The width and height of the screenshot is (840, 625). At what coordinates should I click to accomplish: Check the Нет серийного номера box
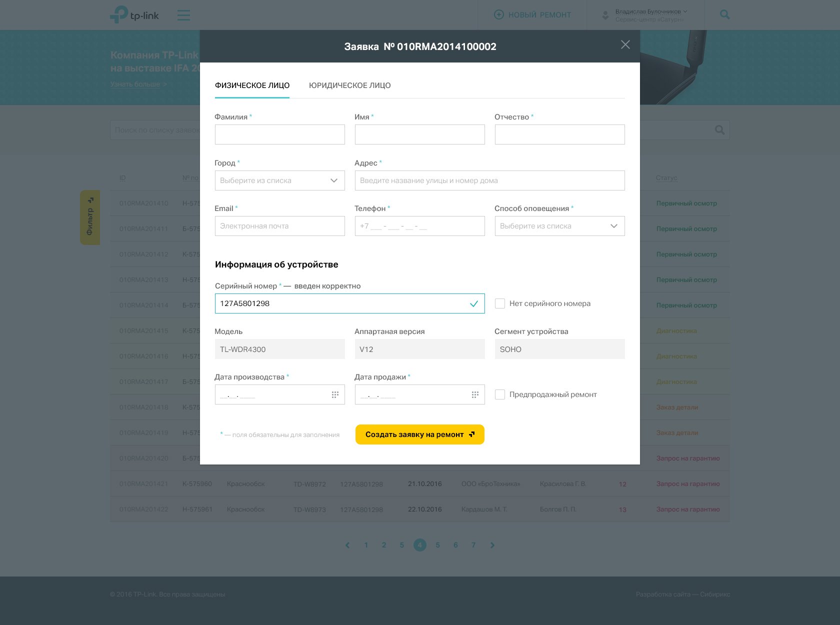(499, 303)
